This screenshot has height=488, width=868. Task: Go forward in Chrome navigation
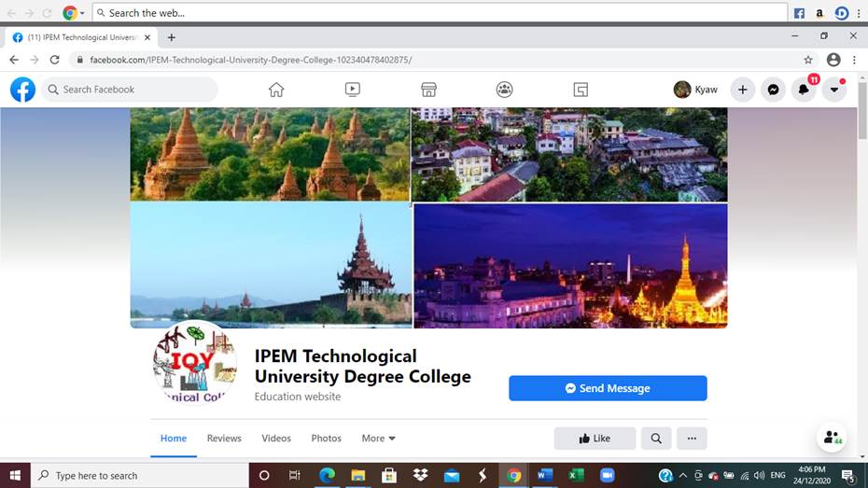click(34, 60)
